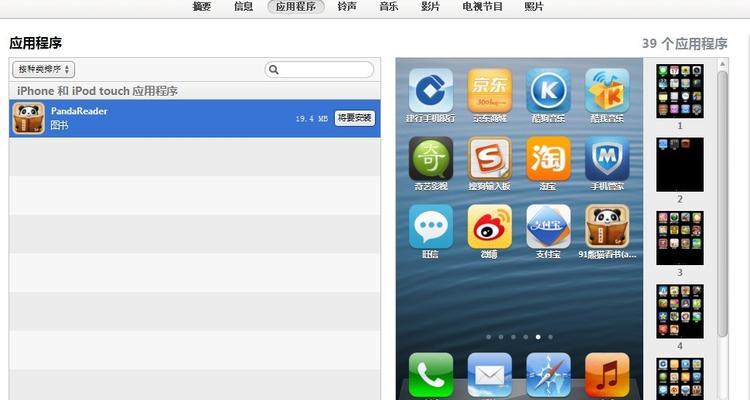
Task: Click the app search field
Action: pos(319,69)
